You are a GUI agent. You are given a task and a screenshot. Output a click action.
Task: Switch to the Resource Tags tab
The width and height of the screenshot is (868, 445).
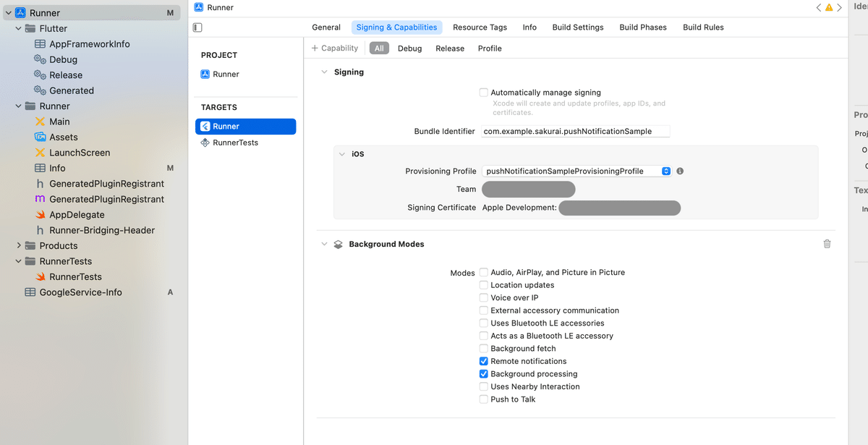(x=480, y=27)
